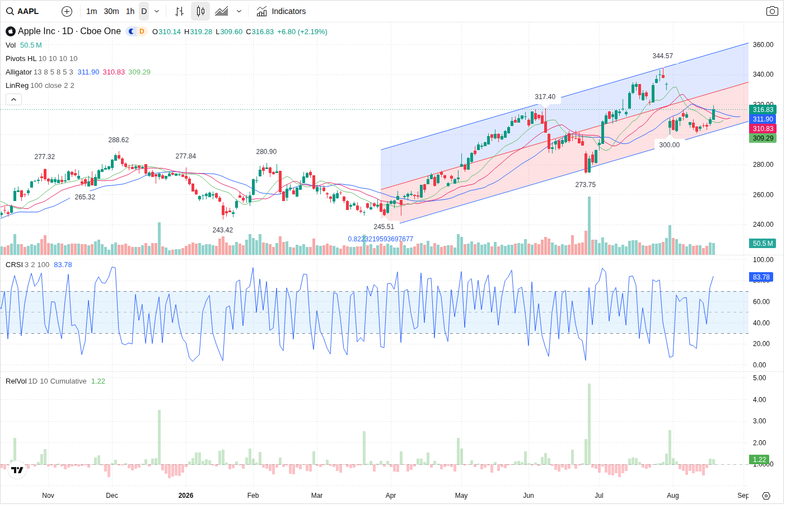Collapse the indicator legend chevron
This screenshot has height=532, width=795.
point(14,99)
